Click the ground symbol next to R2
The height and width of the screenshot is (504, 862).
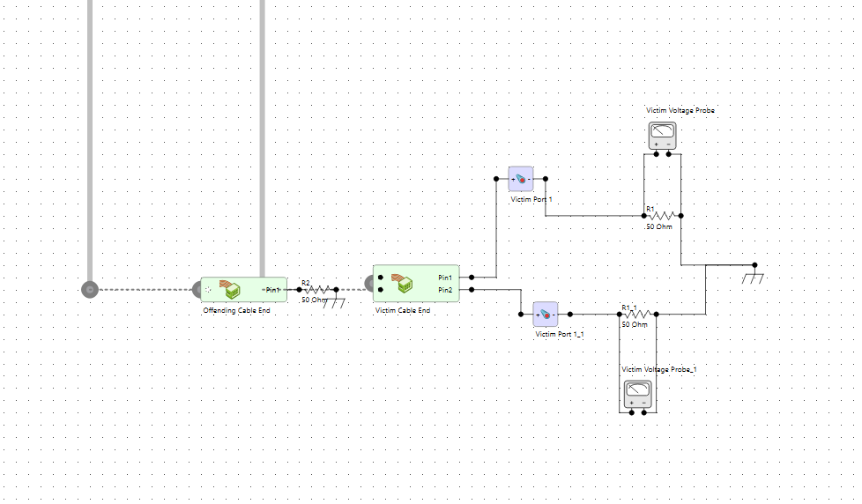coord(334,301)
